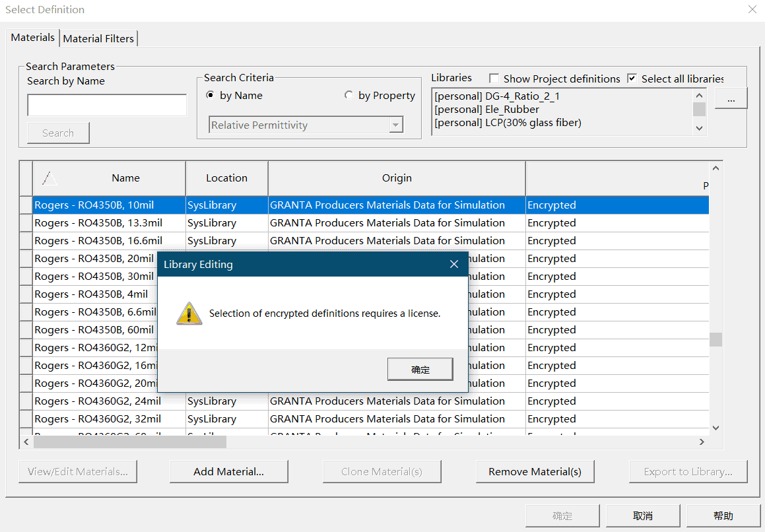Select the by Name search criteria

pyautogui.click(x=211, y=95)
